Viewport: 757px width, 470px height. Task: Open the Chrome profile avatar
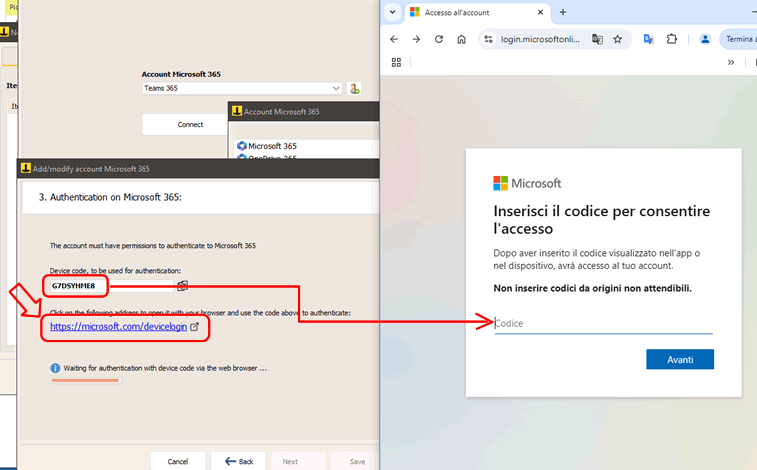(x=705, y=39)
